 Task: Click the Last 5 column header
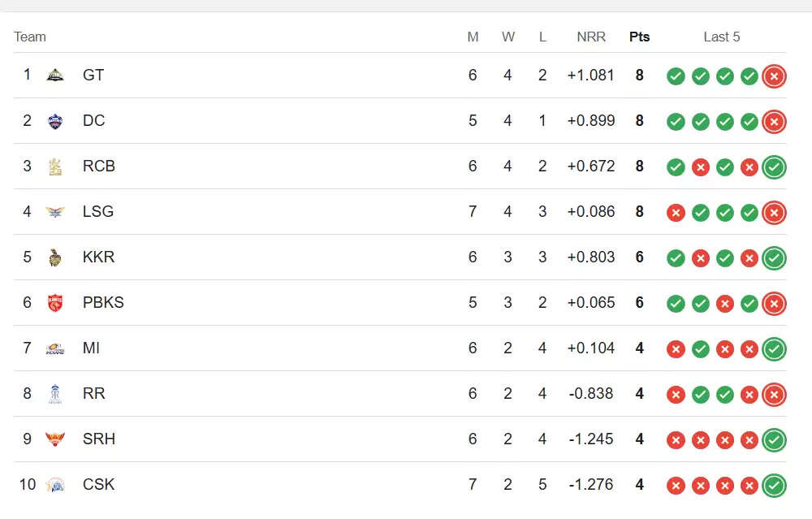(x=721, y=37)
